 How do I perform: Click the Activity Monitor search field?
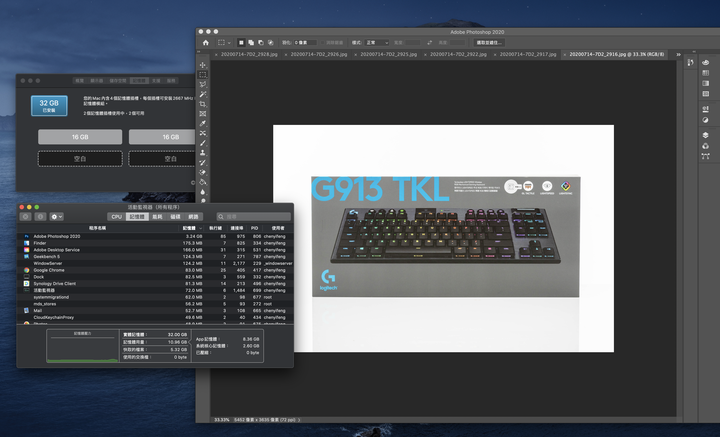(x=254, y=217)
